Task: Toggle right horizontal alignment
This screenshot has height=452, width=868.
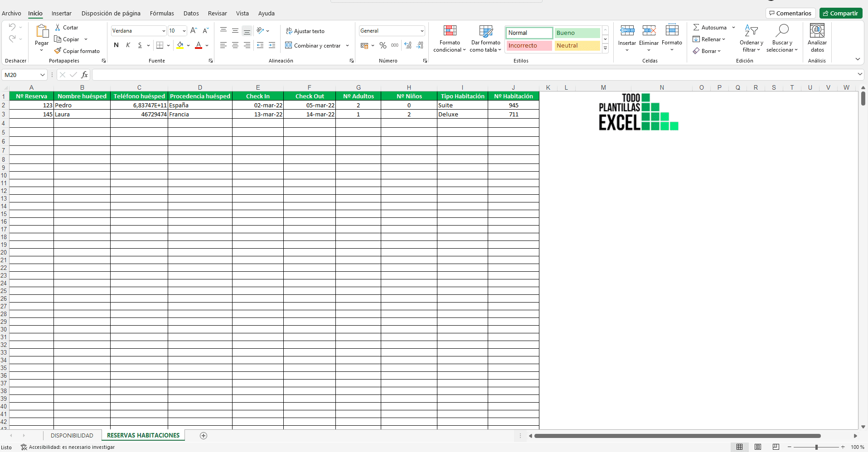Action: point(247,45)
